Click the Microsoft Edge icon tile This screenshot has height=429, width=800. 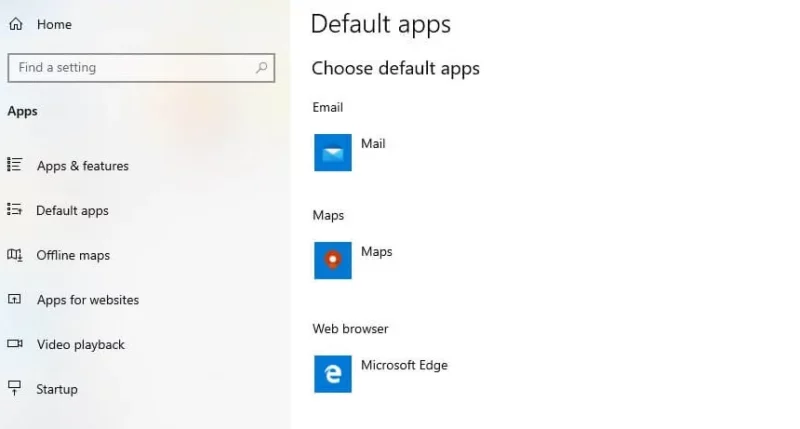tap(333, 374)
